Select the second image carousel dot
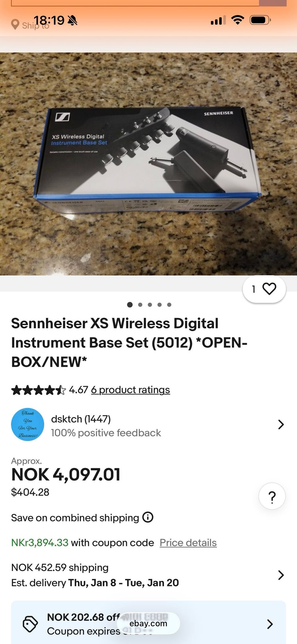 140,305
